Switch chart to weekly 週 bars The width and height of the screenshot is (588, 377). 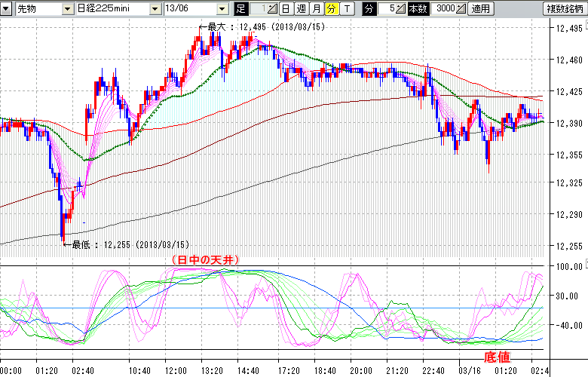click(x=301, y=9)
